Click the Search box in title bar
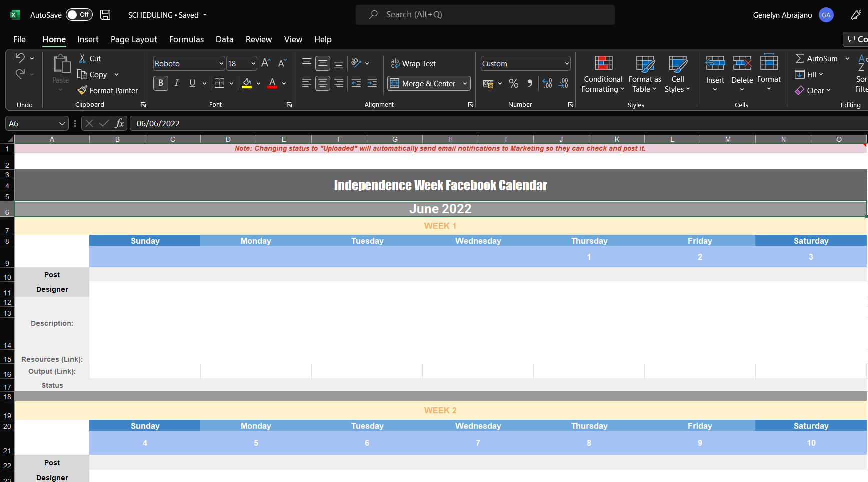Screen dimensions: 868x482 click(485, 15)
